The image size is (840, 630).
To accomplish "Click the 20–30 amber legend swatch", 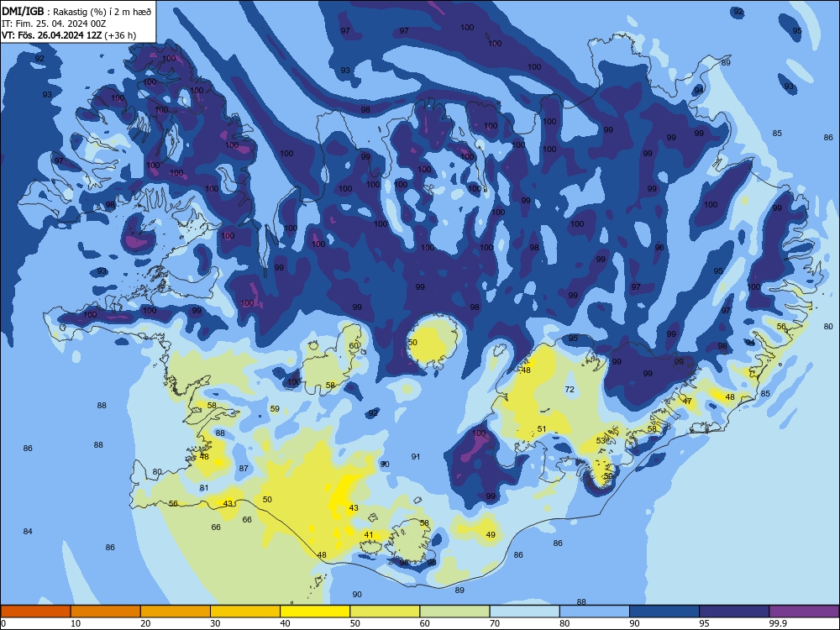I will [176, 612].
